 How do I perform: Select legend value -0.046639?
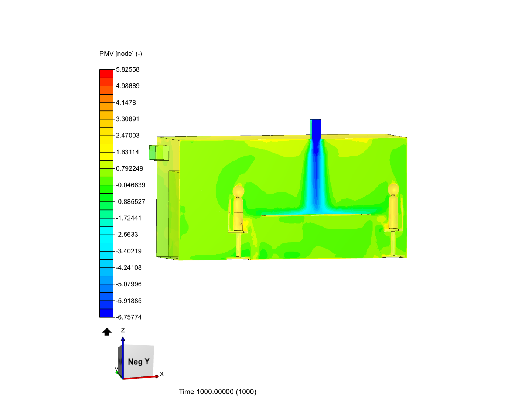click(130, 185)
